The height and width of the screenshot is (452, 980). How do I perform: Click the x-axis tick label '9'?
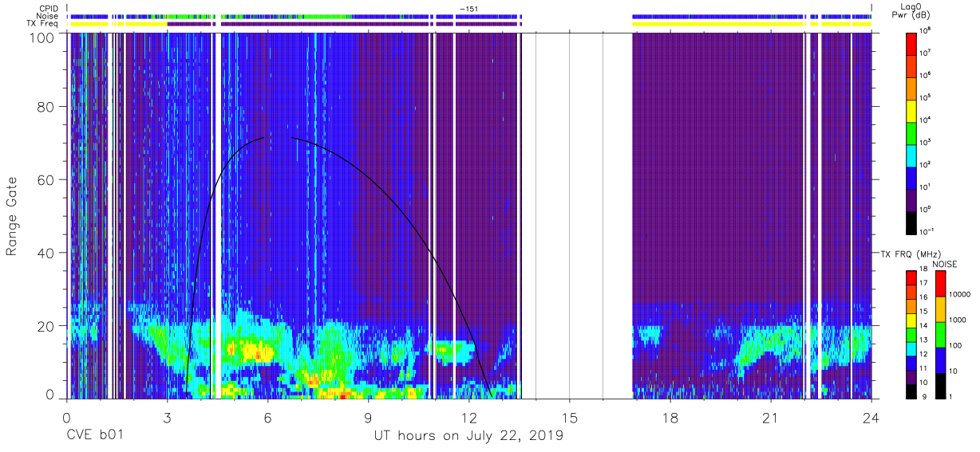[368, 418]
